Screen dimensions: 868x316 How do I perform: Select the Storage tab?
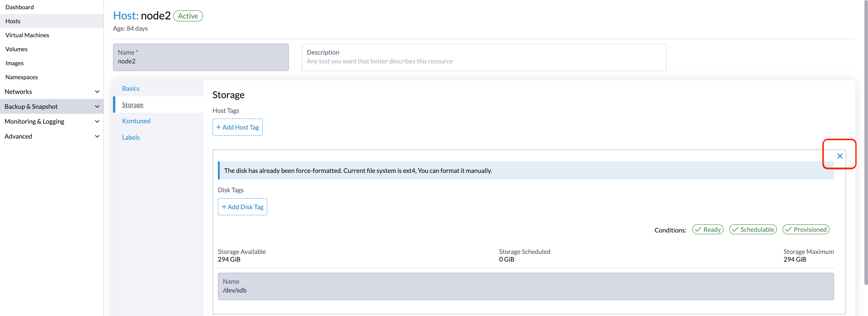click(x=132, y=105)
